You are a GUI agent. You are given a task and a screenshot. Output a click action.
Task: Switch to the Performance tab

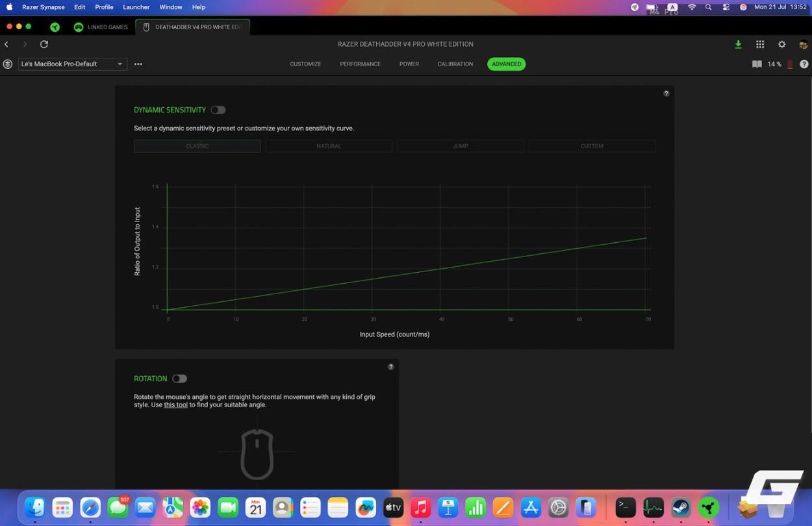(361, 64)
